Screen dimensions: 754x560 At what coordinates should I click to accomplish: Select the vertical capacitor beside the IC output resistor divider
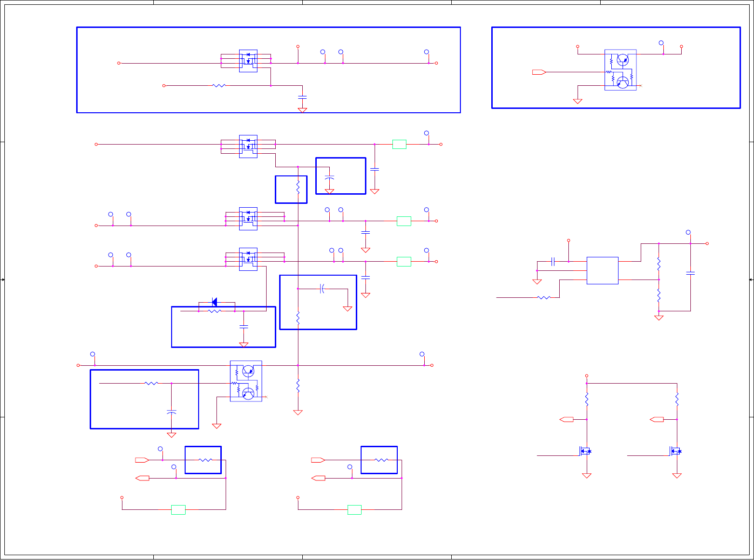click(x=690, y=273)
